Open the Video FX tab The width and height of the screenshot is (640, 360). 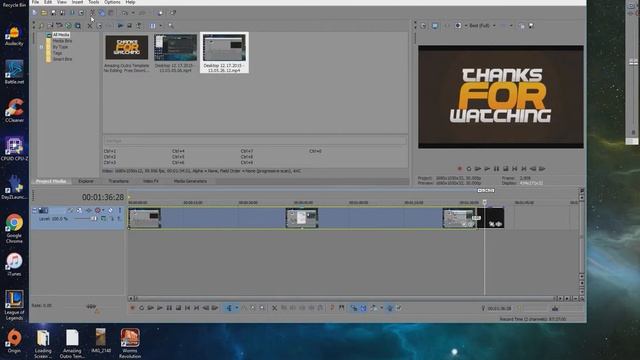coord(151,181)
